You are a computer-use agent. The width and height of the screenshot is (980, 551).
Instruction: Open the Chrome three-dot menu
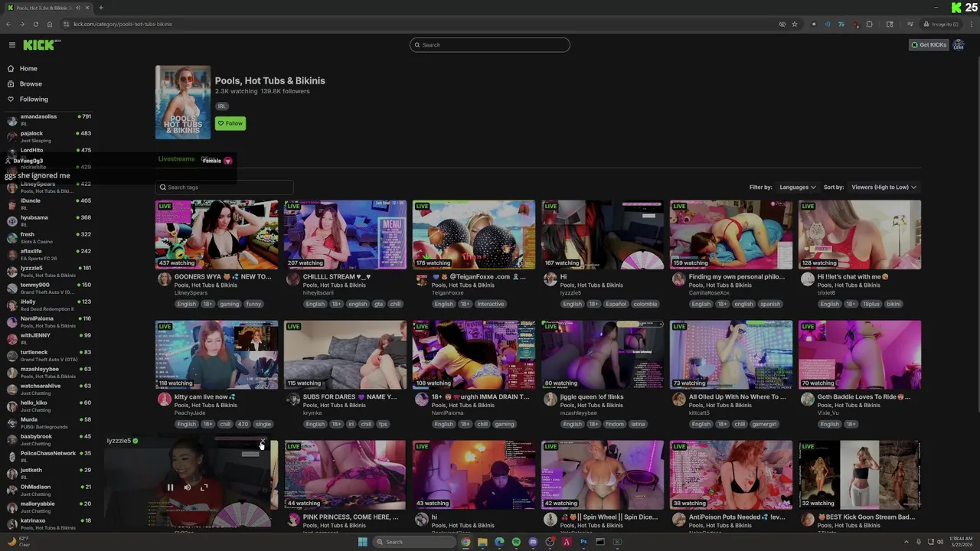point(971,24)
